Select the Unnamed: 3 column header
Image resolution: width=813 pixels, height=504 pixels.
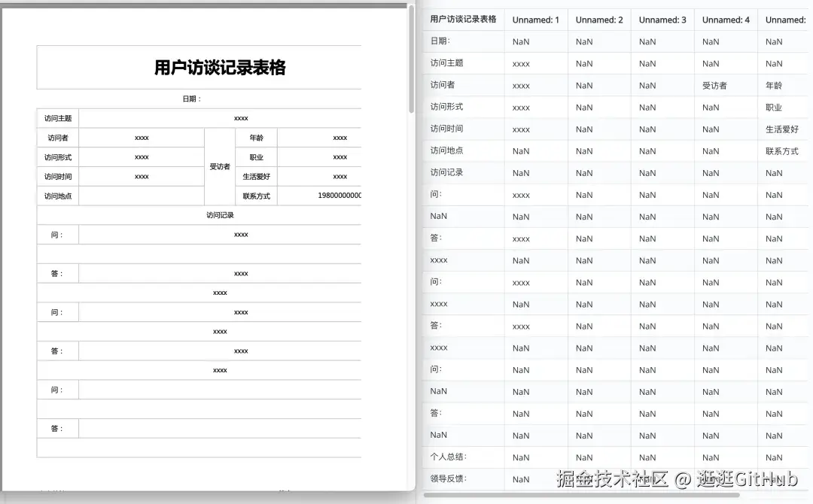tap(662, 20)
